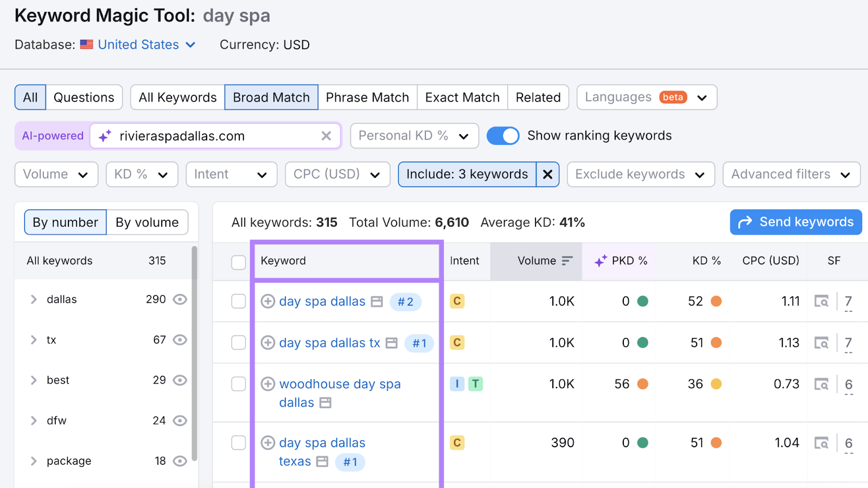Click the Volume column sort icon
The width and height of the screenshot is (868, 488).
pyautogui.click(x=567, y=261)
